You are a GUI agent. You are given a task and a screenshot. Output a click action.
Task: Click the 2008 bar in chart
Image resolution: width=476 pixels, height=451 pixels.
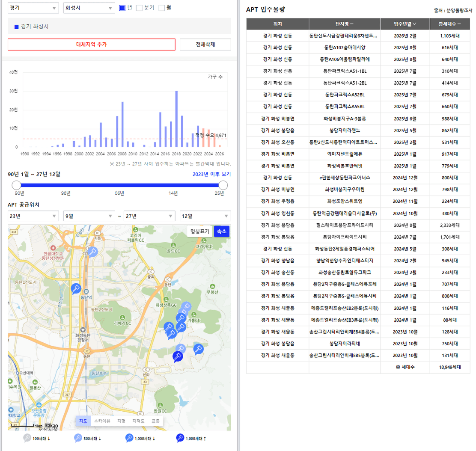pos(122,125)
